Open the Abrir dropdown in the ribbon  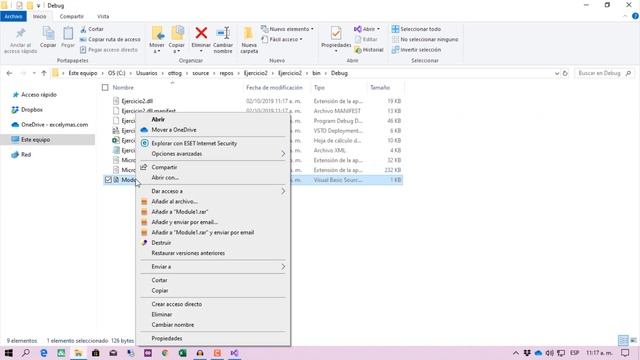[367, 29]
